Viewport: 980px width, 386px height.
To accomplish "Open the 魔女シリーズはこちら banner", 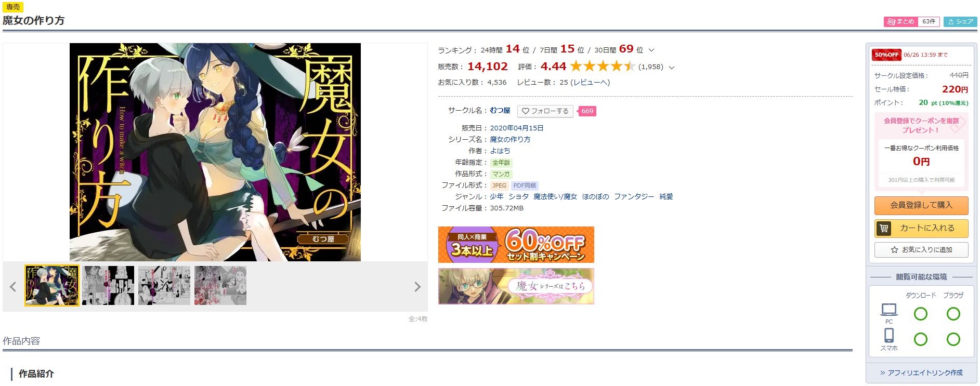I will 516,286.
